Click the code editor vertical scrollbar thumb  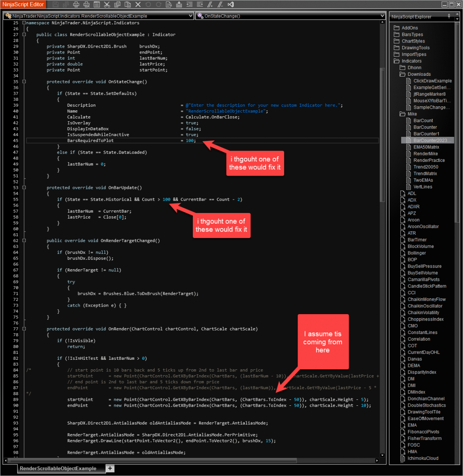(382, 135)
